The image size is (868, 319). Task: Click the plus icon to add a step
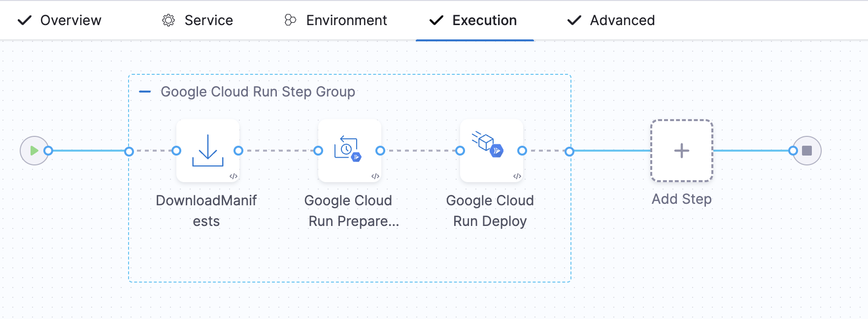681,151
